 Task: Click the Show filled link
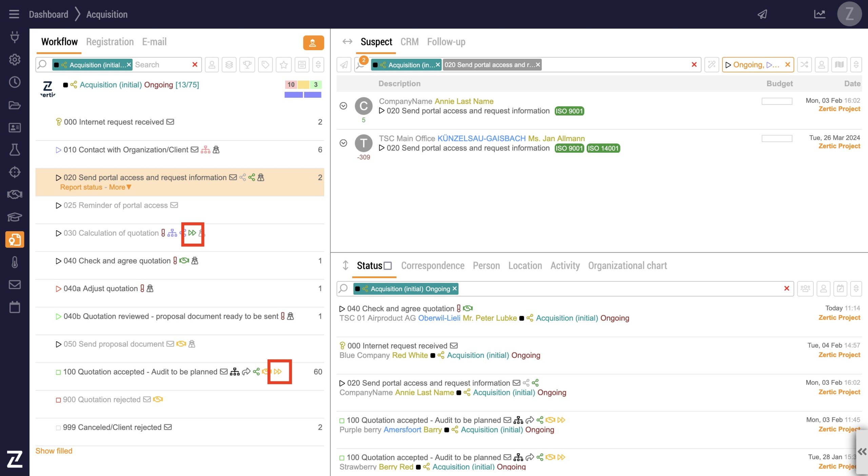tap(54, 451)
